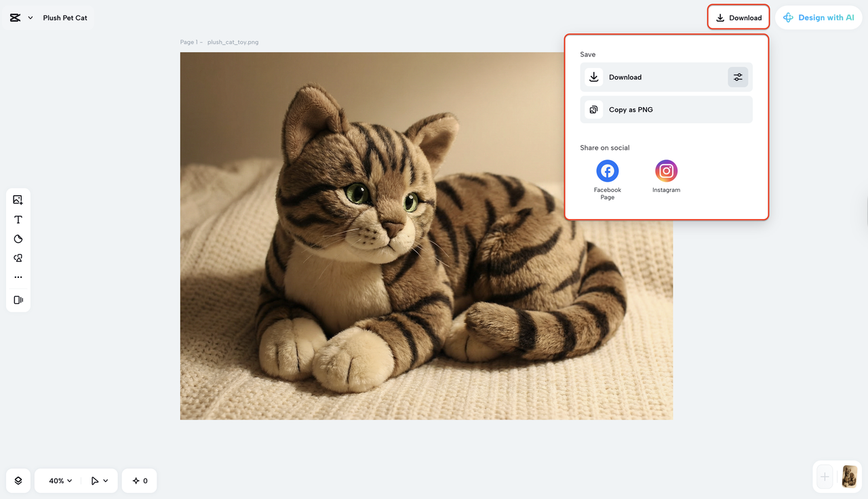Expand the cursor tool dropdown

100,480
